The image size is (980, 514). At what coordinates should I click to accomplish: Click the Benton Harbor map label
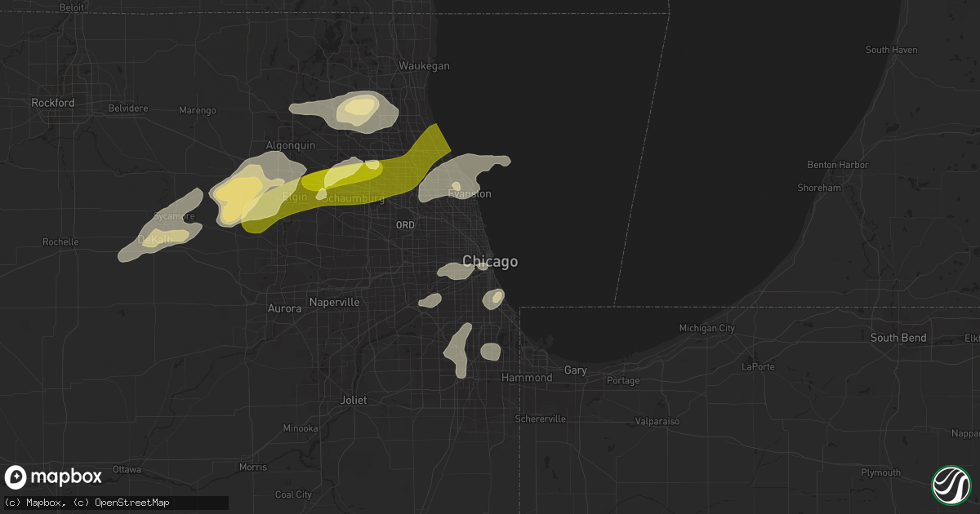point(838,165)
